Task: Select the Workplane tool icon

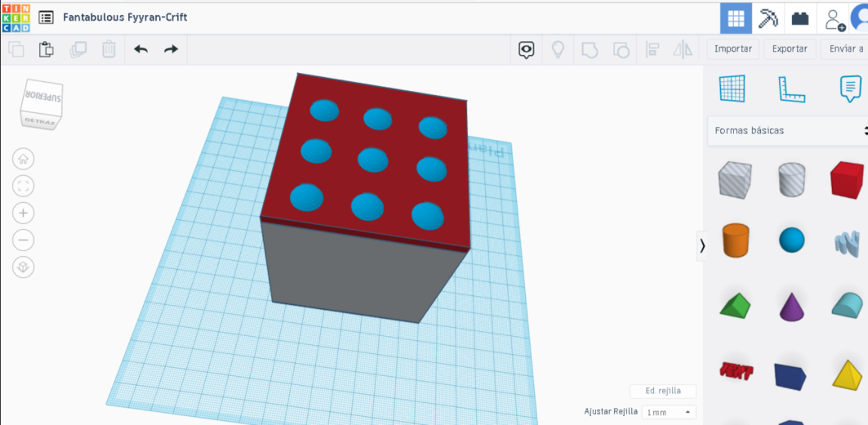Action: pyautogui.click(x=732, y=89)
